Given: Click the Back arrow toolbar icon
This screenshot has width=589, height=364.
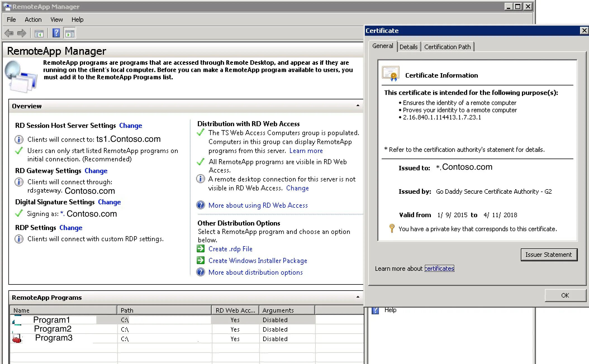Looking at the screenshot, I should click(x=9, y=33).
